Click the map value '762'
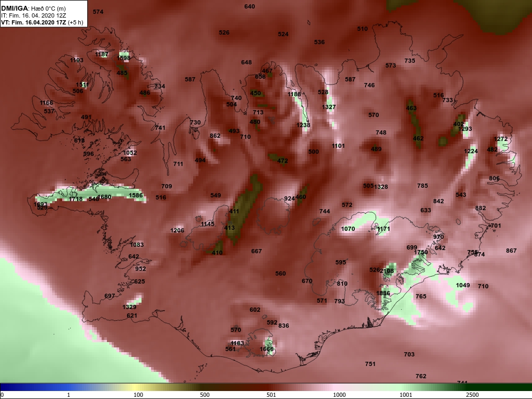Screen dimensions: 532x399 tap(421, 376)
